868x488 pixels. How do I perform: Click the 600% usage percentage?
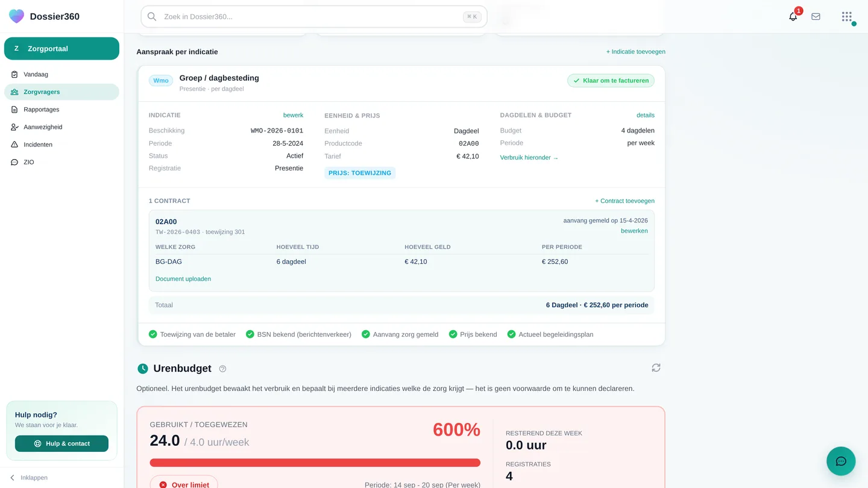456,430
